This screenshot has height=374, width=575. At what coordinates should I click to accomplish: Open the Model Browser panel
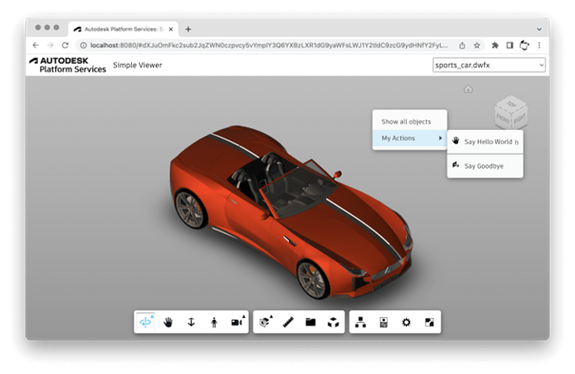(x=360, y=322)
